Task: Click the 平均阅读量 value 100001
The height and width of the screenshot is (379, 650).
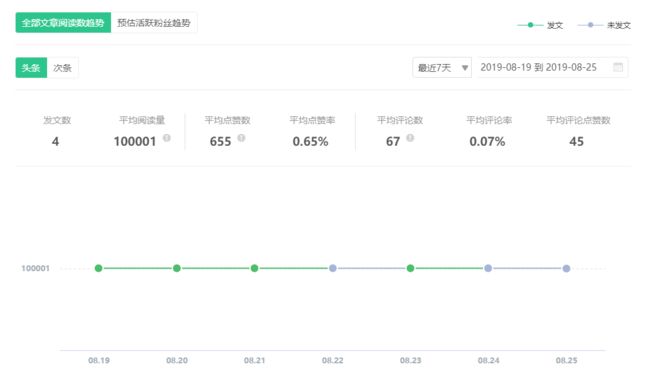Action: [x=135, y=142]
